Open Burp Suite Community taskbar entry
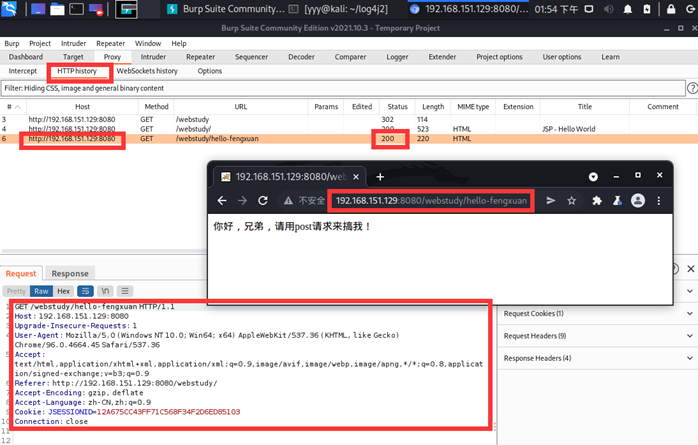Screen dimensions: 698x445 (226, 9)
